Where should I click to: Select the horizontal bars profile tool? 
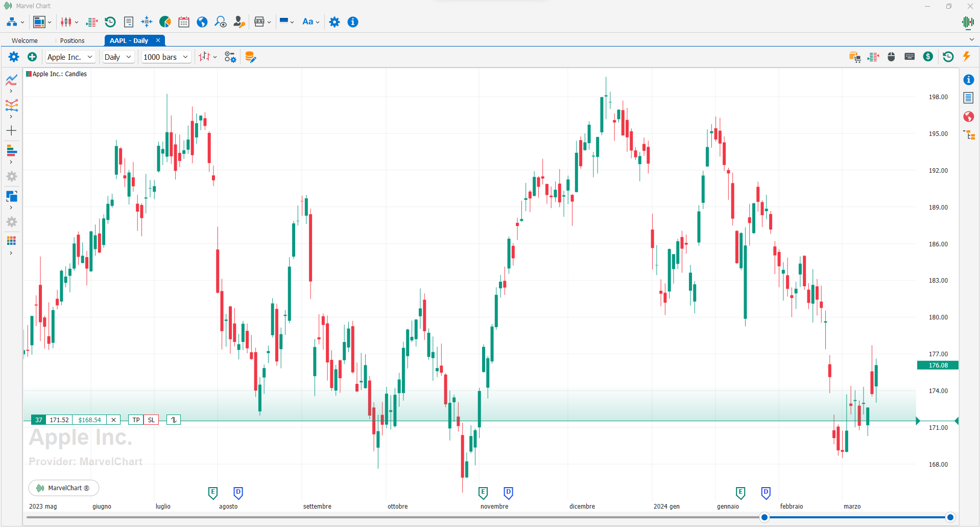tap(12, 151)
